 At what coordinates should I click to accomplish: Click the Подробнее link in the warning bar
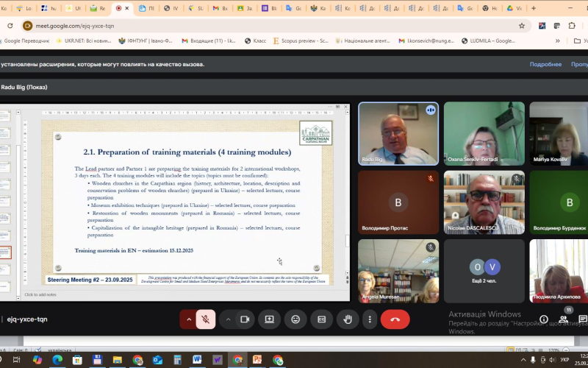[545, 65]
